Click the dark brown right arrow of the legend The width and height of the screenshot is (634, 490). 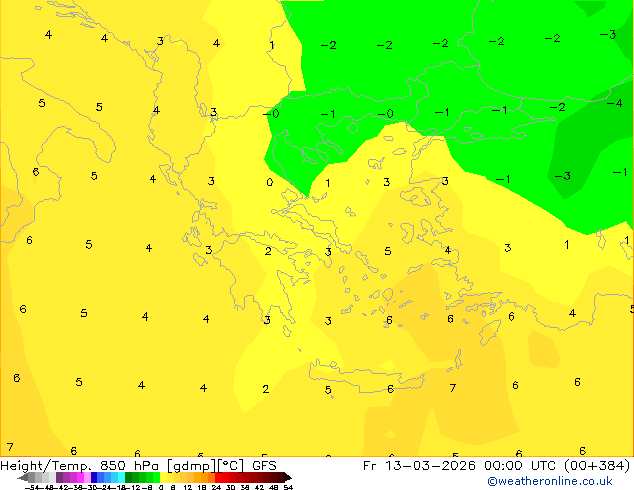click(x=287, y=477)
